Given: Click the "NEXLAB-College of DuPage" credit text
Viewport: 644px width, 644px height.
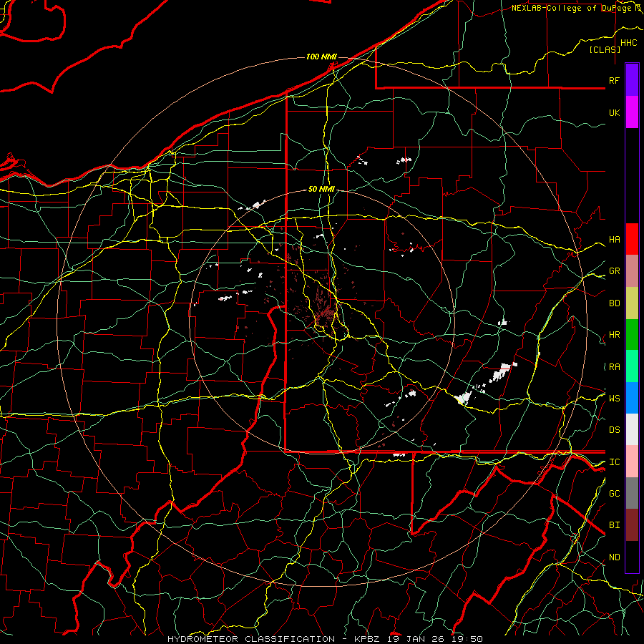Looking at the screenshot, I should 571,8.
